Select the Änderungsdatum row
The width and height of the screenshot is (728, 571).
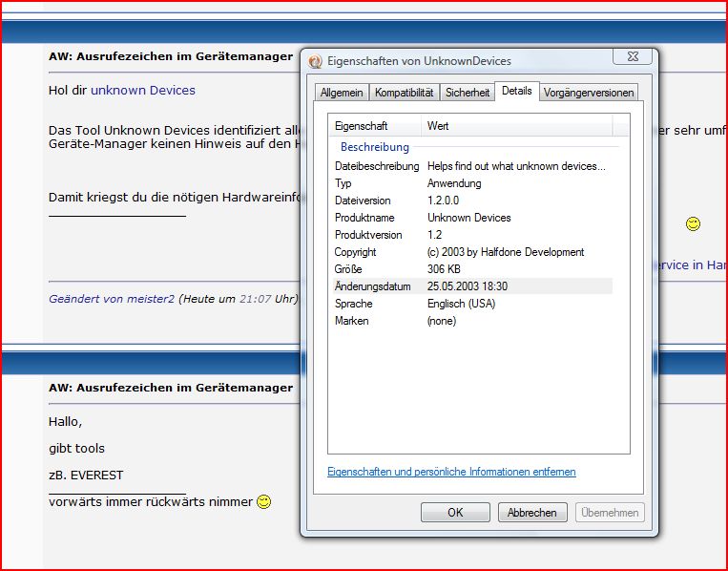pyautogui.click(x=471, y=286)
